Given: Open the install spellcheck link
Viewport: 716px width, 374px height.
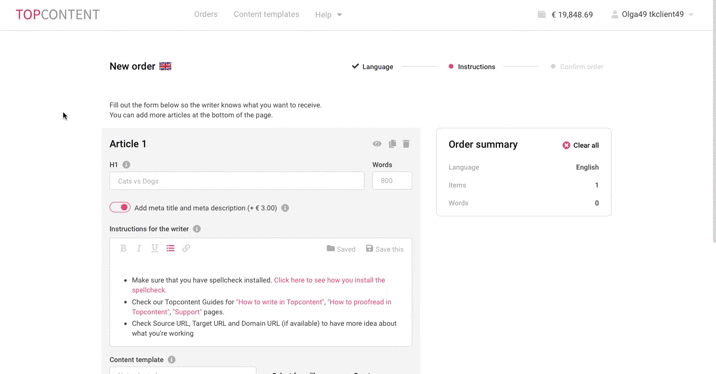Looking at the screenshot, I should [258, 285].
